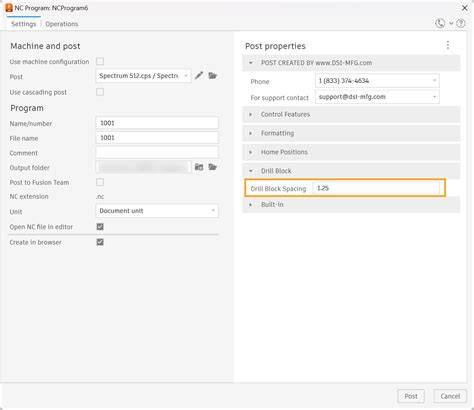Open the Post selection dropdown

tap(143, 76)
